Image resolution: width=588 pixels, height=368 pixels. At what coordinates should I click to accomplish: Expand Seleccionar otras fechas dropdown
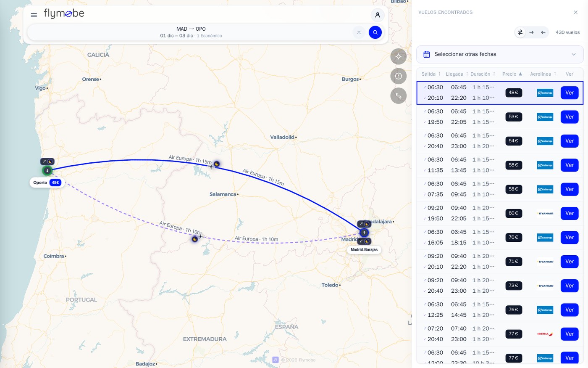pyautogui.click(x=500, y=54)
